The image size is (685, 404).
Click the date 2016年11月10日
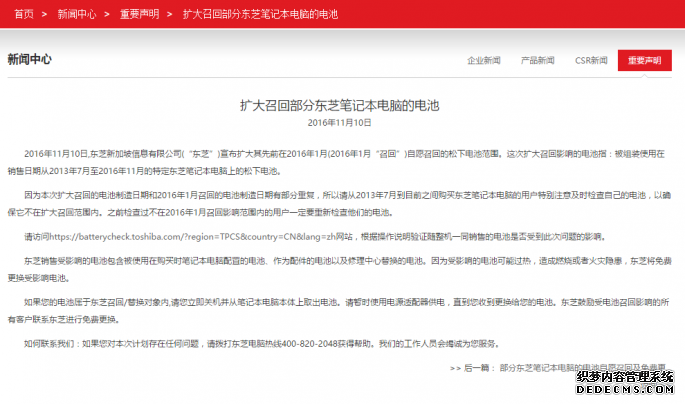339,123
